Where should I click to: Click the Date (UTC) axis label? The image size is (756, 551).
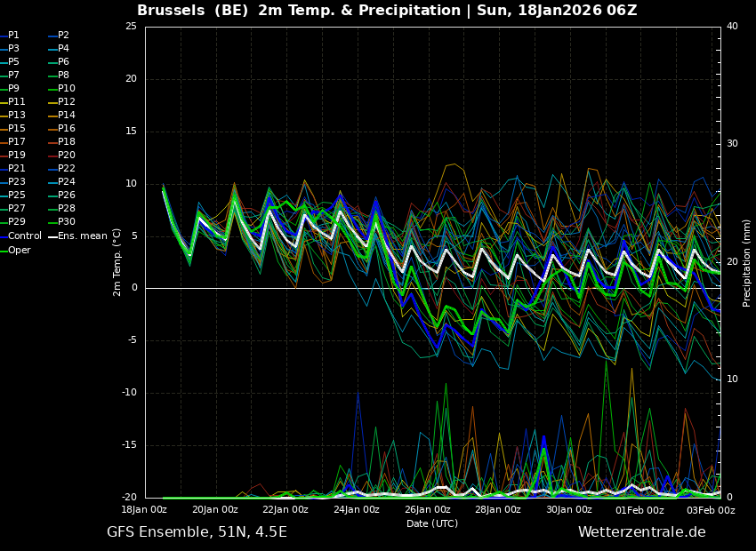tap(432, 524)
